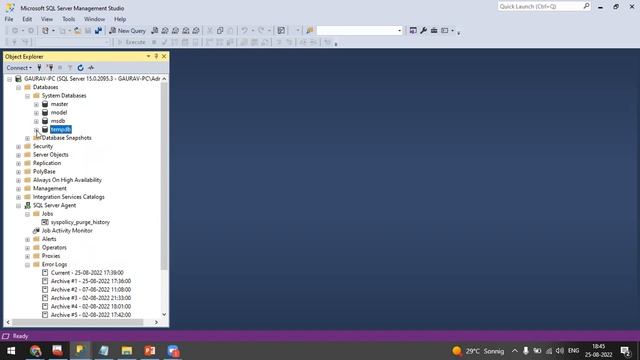Click the Connect Object Explorer plug icon
Image resolution: width=640 pixels, height=360 pixels.
(x=40, y=68)
